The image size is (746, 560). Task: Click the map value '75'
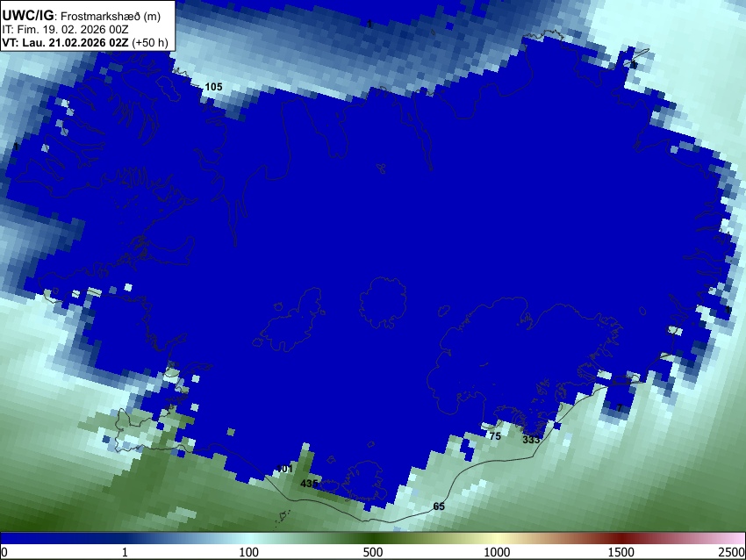pos(495,436)
